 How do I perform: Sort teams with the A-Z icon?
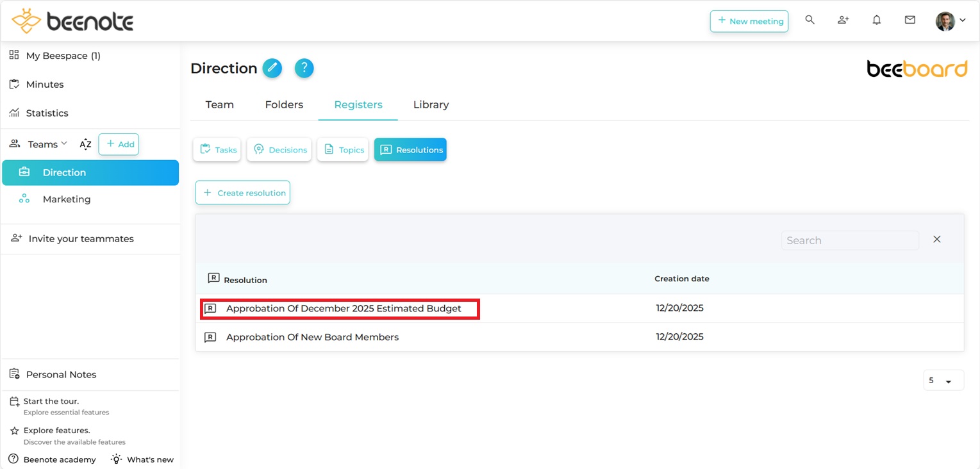coord(85,144)
